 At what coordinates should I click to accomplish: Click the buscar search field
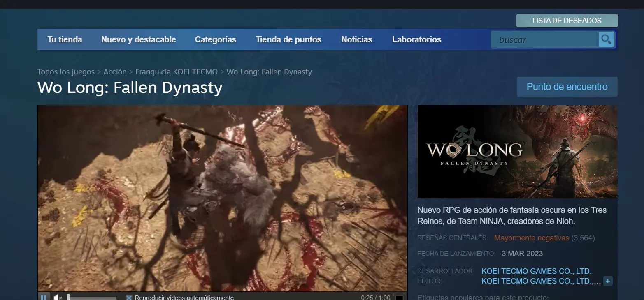(x=545, y=40)
